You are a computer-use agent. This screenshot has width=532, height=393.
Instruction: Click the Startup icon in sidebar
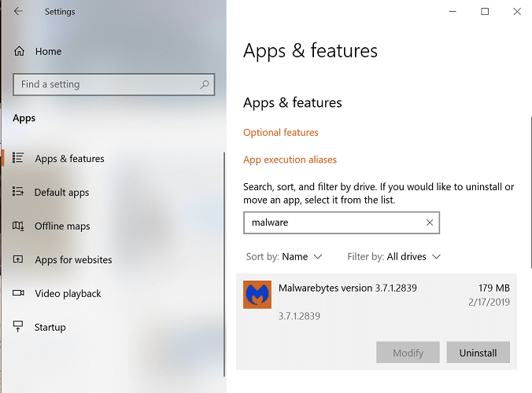pos(19,328)
